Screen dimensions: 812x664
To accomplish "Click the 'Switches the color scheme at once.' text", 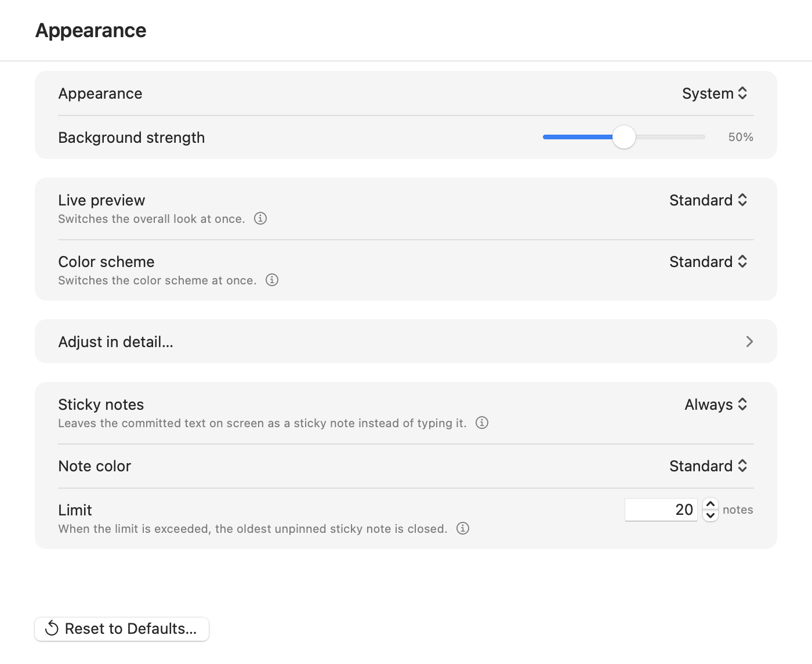I will (157, 280).
